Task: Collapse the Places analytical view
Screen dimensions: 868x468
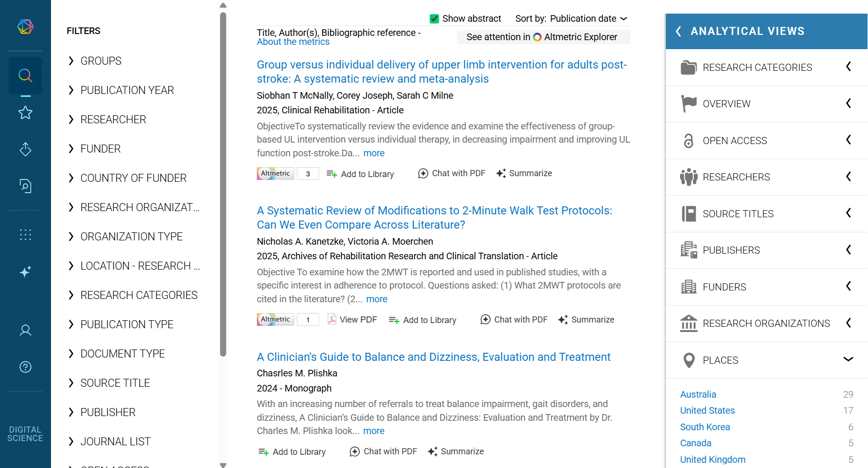Action: coord(848,360)
